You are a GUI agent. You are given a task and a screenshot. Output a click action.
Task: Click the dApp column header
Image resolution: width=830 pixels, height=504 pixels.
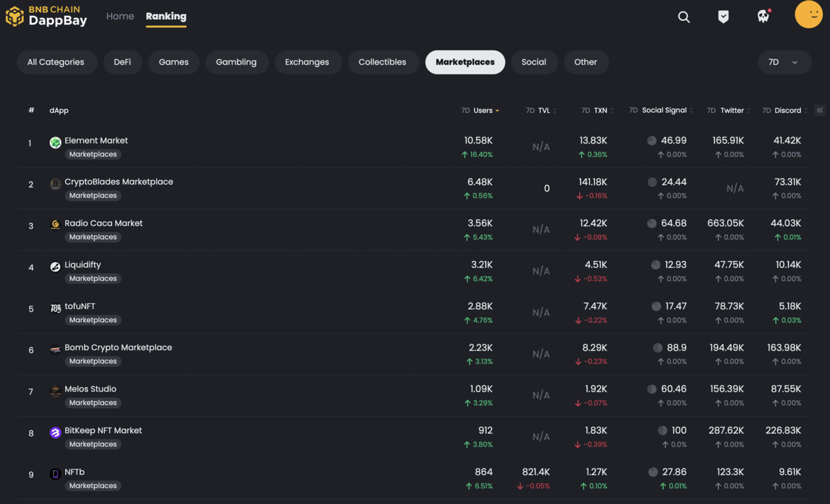[x=59, y=110]
